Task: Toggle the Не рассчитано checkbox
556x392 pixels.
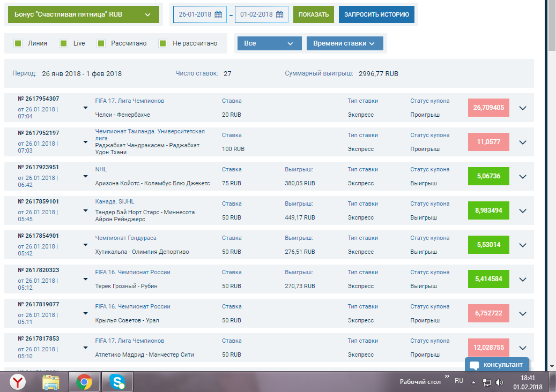Action: 163,43
